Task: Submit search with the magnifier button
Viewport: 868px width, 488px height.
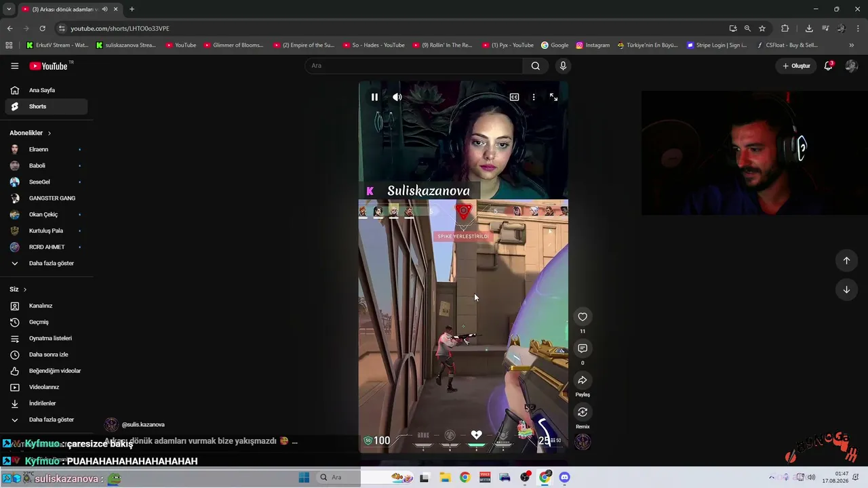Action: point(536,66)
